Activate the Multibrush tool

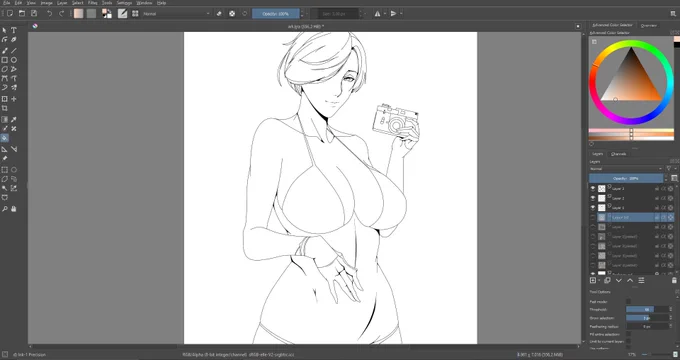click(x=14, y=88)
